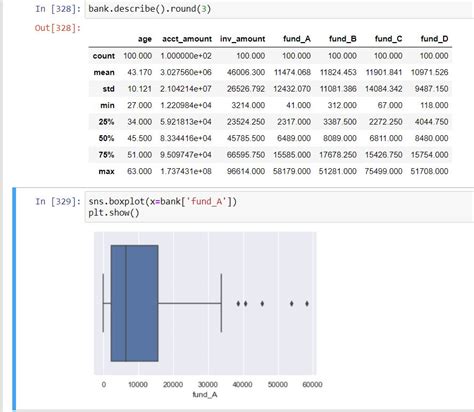Click the mean row label

click(x=104, y=72)
